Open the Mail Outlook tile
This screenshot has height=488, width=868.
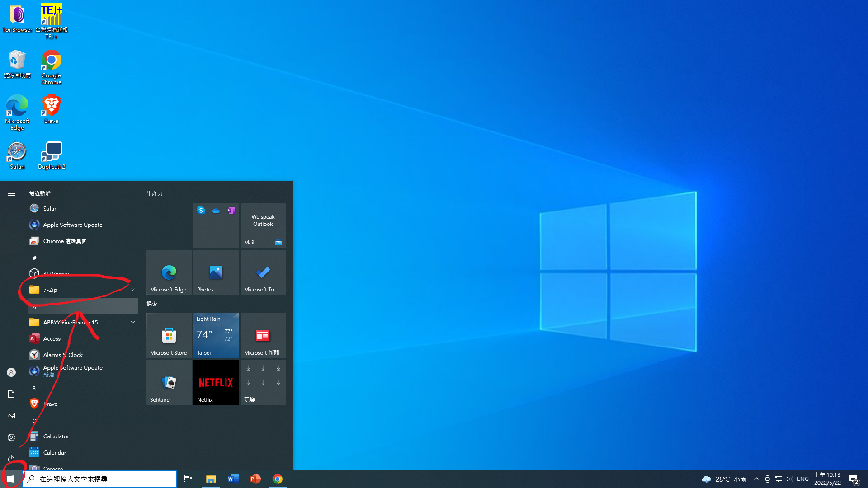coord(263,225)
